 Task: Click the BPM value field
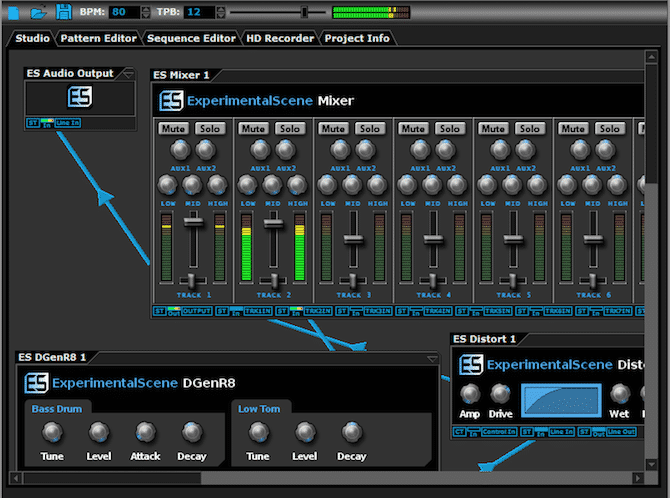point(124,12)
